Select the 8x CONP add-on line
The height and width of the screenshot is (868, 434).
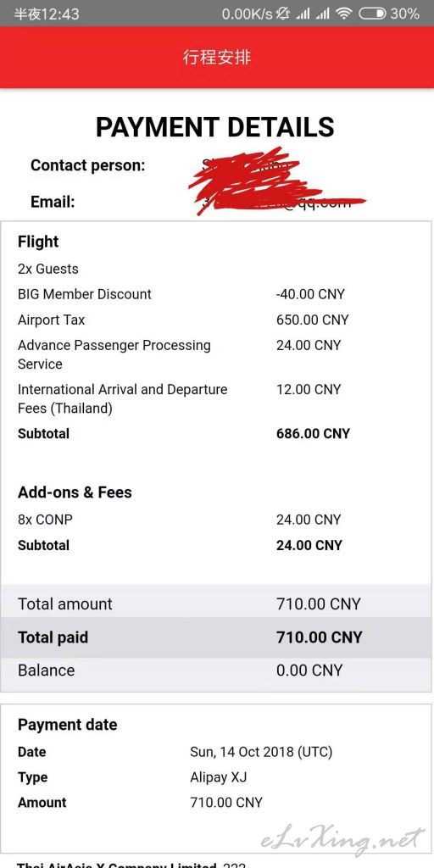pos(216,520)
